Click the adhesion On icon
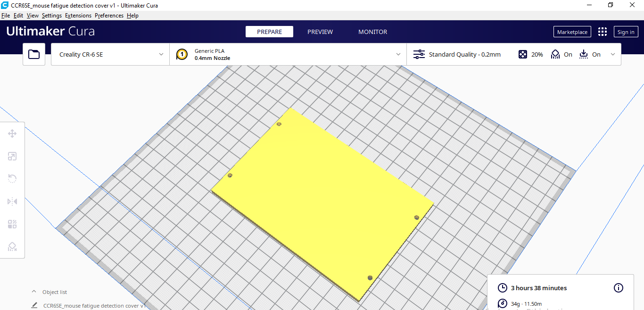The width and height of the screenshot is (644, 310). (x=584, y=54)
